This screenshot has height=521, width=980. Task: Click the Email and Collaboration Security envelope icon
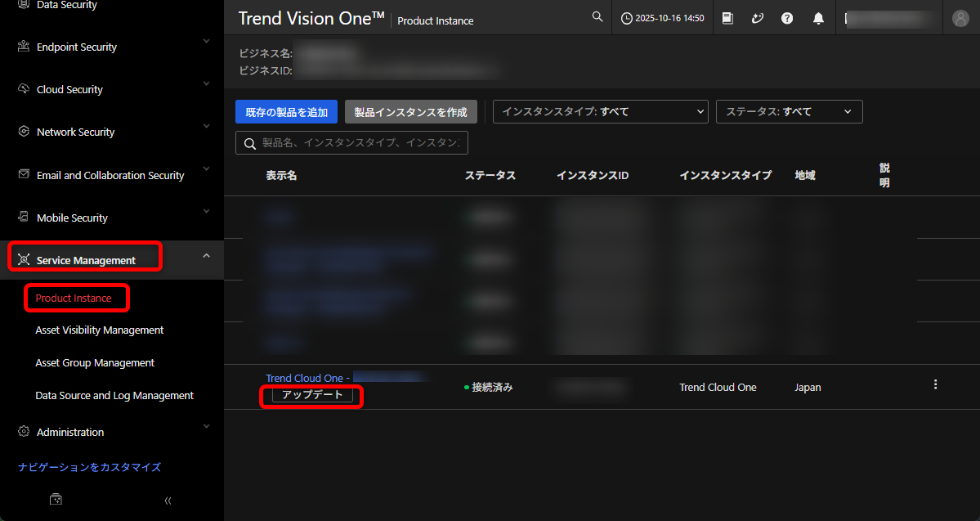24,174
